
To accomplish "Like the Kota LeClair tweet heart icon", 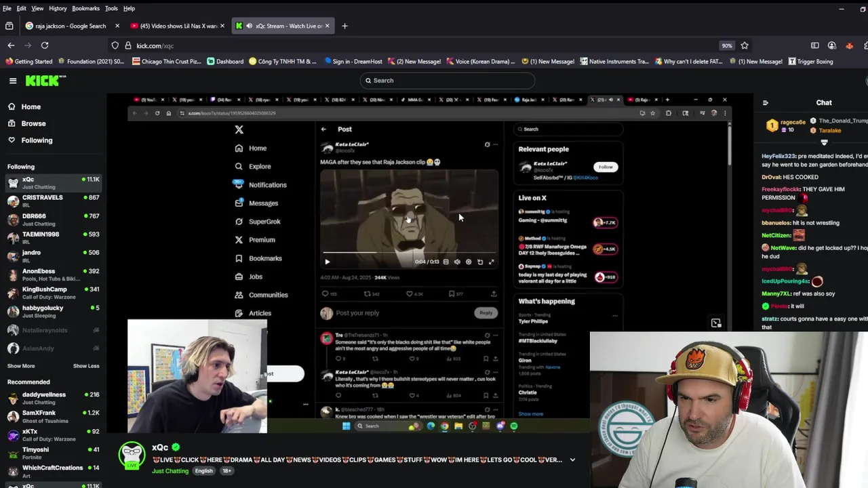I will click(410, 293).
